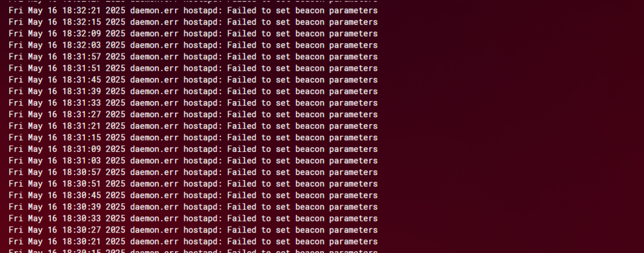Click the log entry timestamped 18:32:21
The height and width of the screenshot is (253, 644).
coord(193,10)
